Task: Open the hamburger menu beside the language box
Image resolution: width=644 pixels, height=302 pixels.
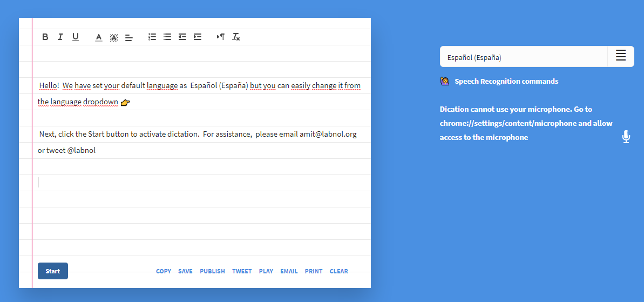Action: tap(621, 56)
